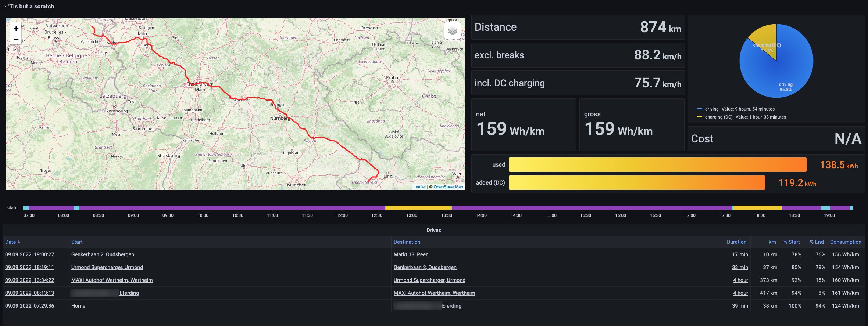Click the Consumption column header
Viewport: 868px width, 326px height.
coord(845,242)
